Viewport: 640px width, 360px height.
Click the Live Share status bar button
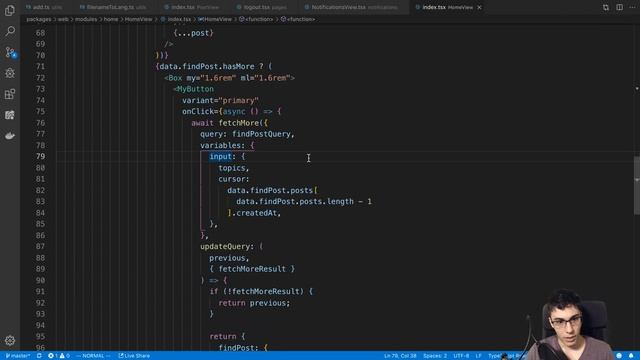click(134, 356)
